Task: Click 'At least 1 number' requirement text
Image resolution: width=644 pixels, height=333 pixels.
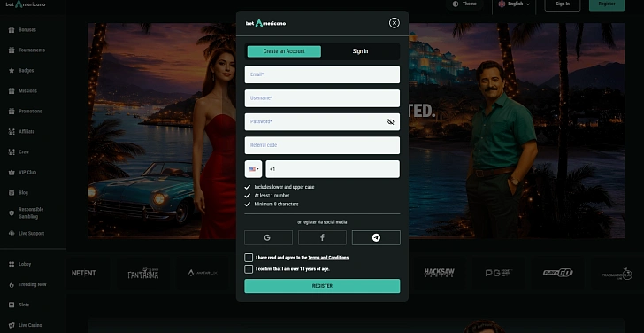Action: tap(272, 196)
